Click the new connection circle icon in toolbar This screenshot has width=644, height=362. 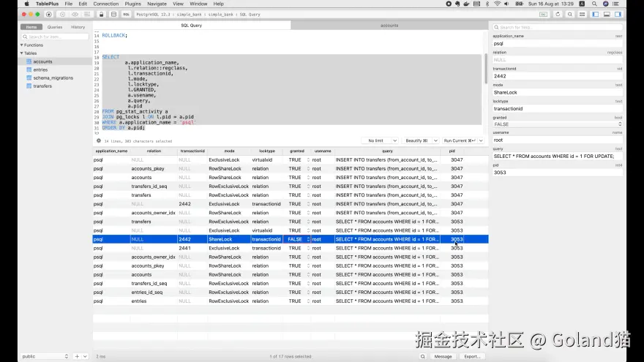point(49,15)
